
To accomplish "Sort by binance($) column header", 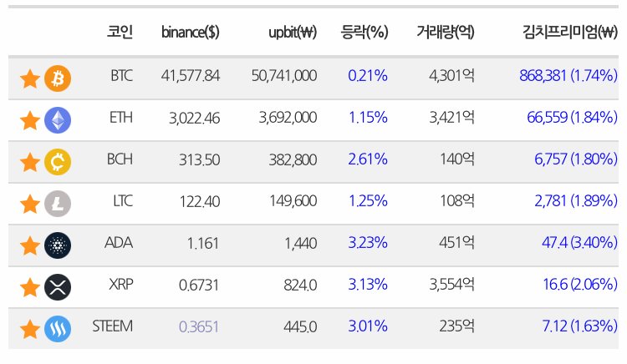I will coord(191,32).
